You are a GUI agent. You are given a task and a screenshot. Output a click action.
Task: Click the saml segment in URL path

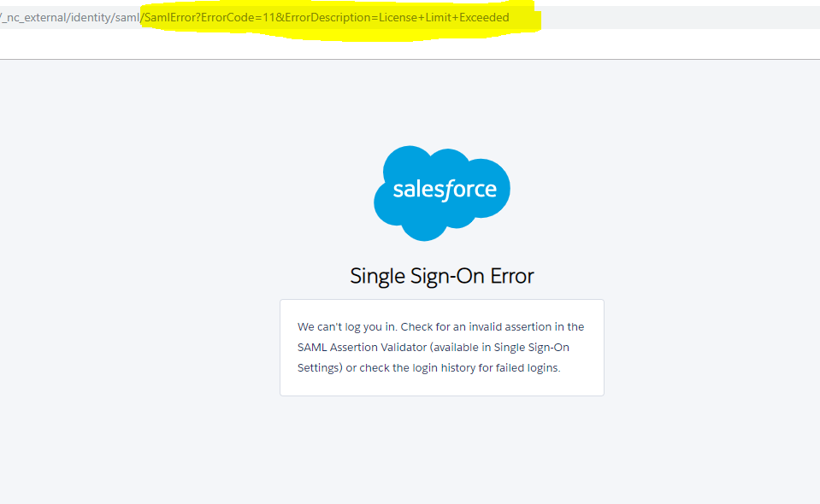pos(127,18)
